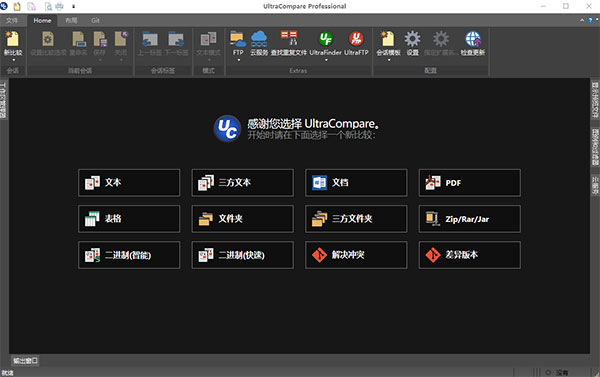This screenshot has width=600, height=377.
Task: Switch to the Home ribbon tab
Action: (42, 20)
